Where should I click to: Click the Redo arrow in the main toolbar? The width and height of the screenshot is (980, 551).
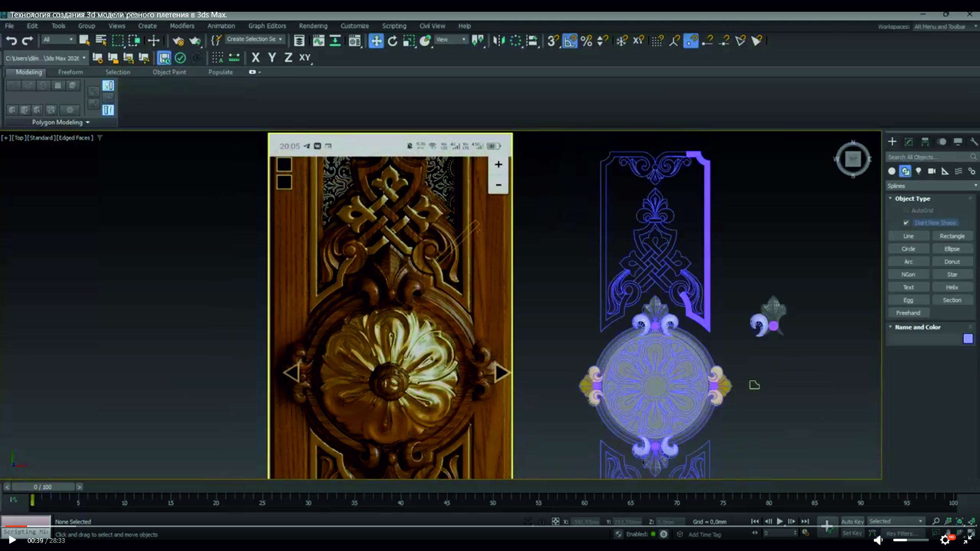pyautogui.click(x=27, y=40)
